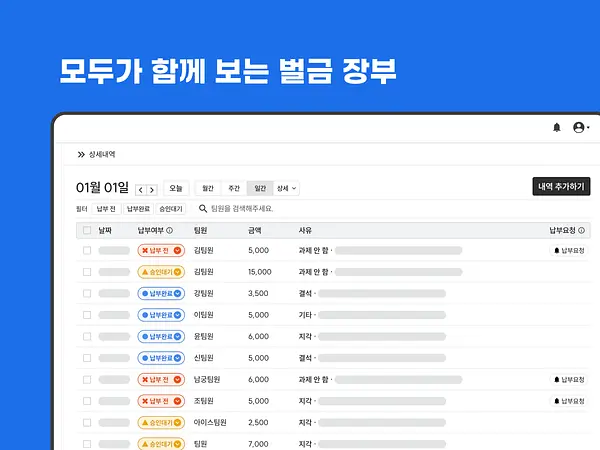Open the notification bell icon
The width and height of the screenshot is (600, 450).
click(557, 127)
